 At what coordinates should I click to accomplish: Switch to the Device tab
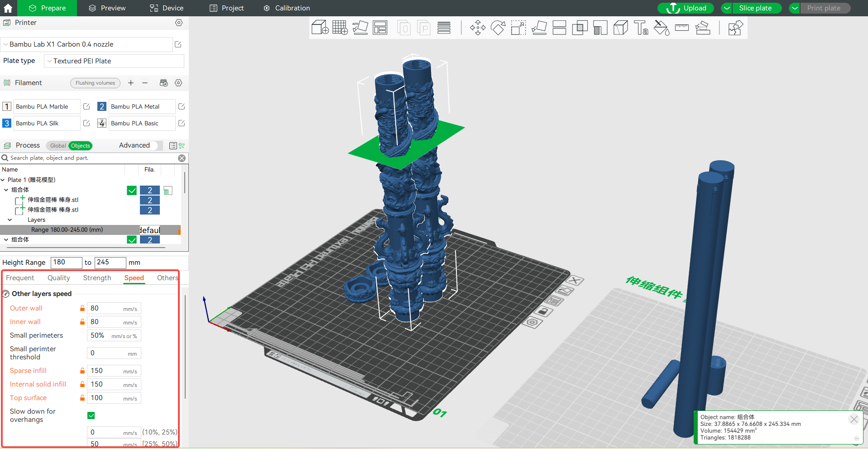tap(167, 8)
